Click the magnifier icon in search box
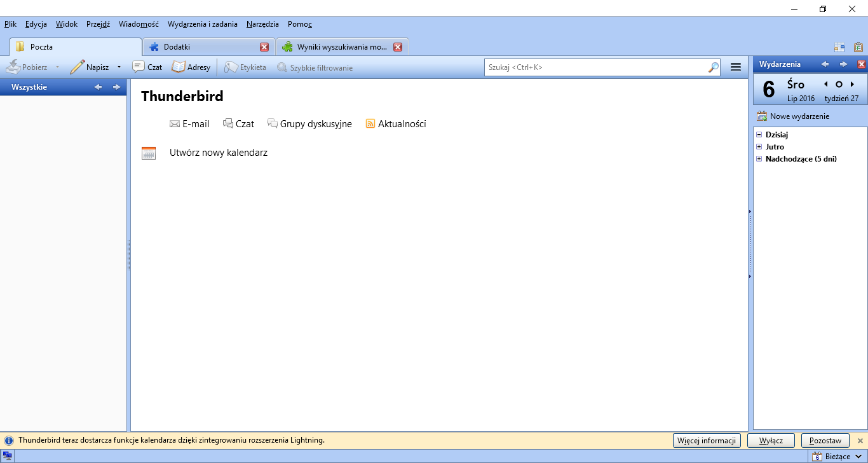The image size is (868, 463). tap(714, 67)
